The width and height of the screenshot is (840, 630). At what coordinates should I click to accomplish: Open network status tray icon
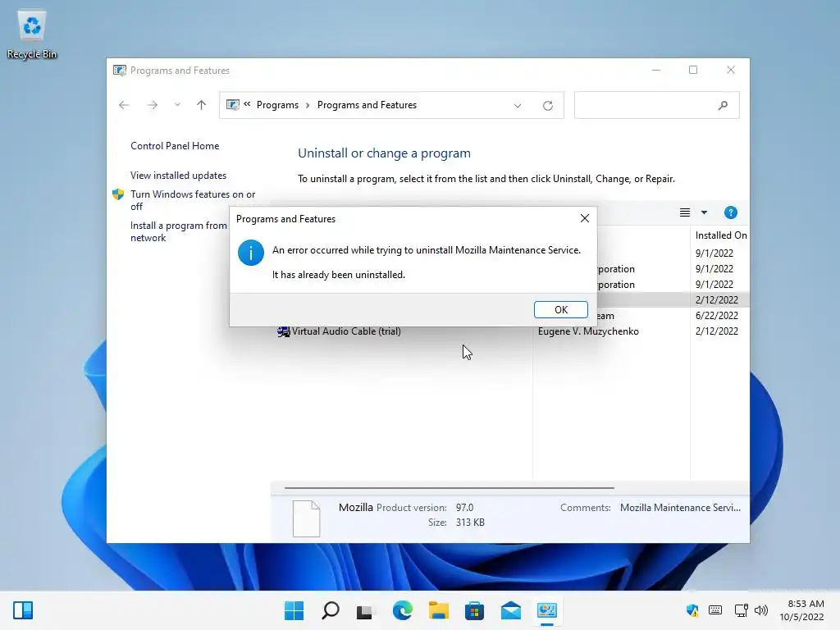(741, 610)
